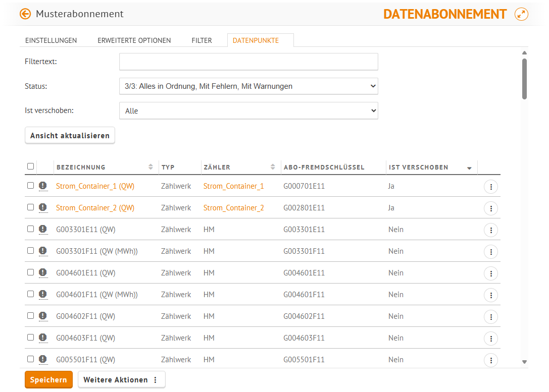Viewport: 549px width, 392px height.
Task: Click the Ansicht aktualisieren button
Action: pos(70,135)
